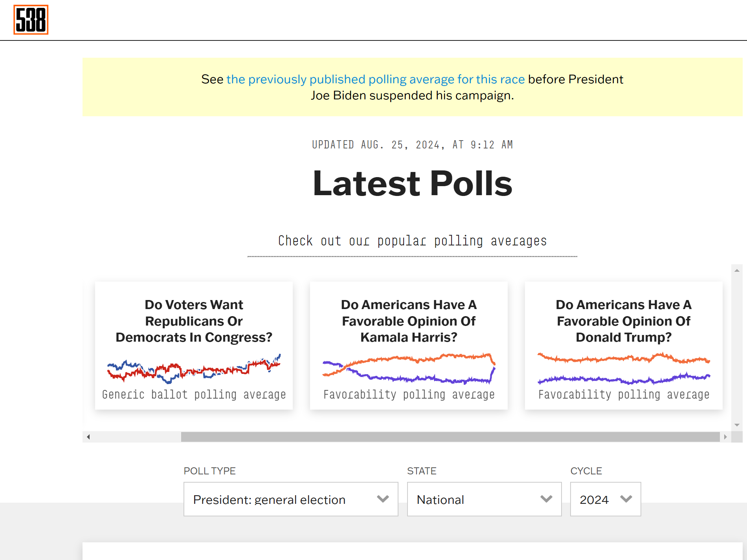Click the Donald Trump favorability chart thumbnail
This screenshot has height=560, width=747.
tap(624, 369)
